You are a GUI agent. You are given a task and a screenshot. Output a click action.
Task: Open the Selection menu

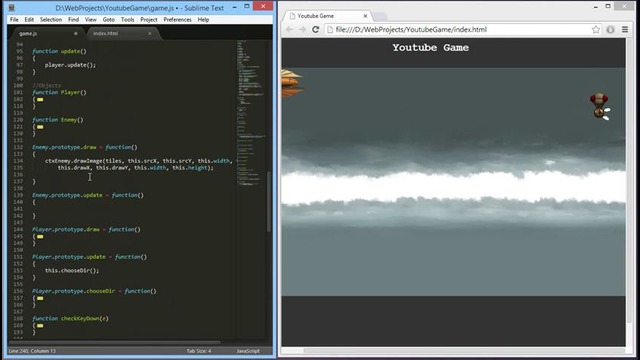click(51, 20)
